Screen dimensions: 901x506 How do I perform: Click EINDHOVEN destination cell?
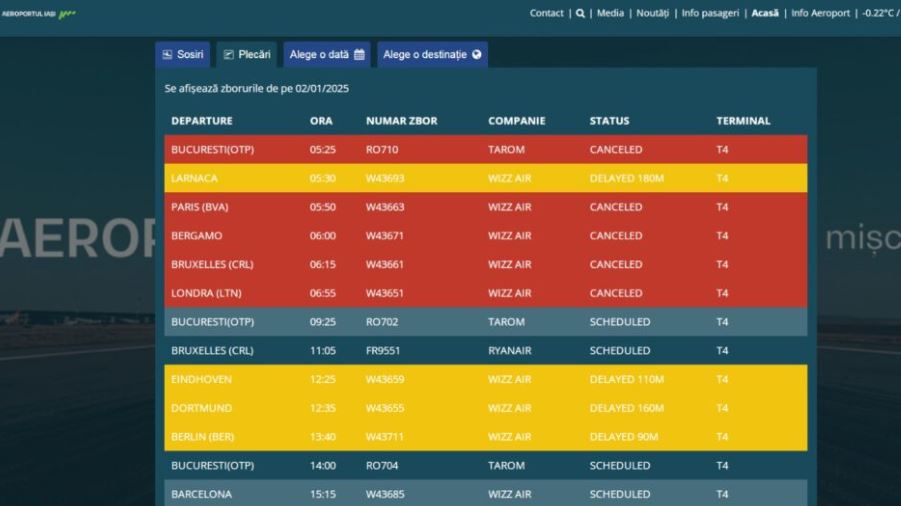202,380
